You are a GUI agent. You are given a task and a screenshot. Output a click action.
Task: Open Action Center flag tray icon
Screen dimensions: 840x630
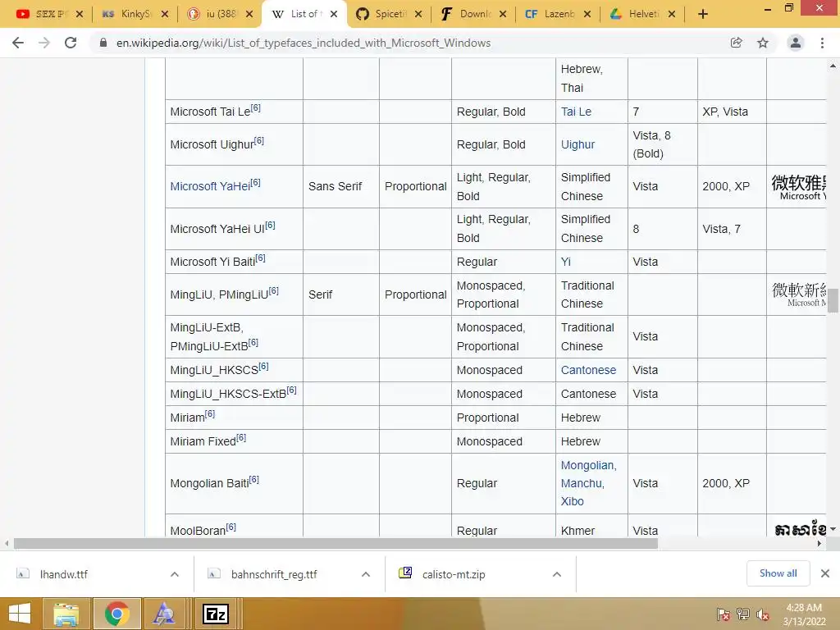(724, 614)
